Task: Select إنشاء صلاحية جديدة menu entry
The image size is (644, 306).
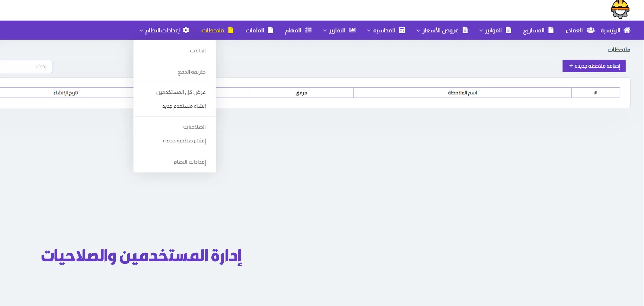Action: point(184,141)
